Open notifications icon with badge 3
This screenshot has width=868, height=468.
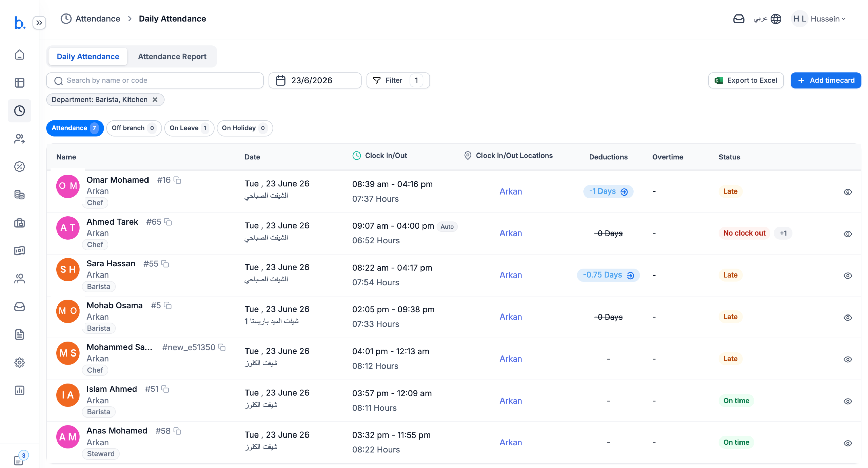pos(20,459)
